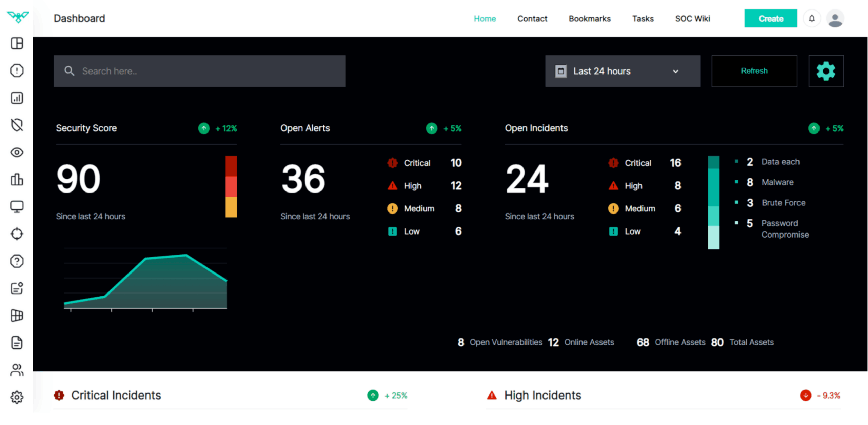Image resolution: width=868 pixels, height=425 pixels.
Task: Click the eye monitoring icon in sidebar
Action: click(x=17, y=152)
